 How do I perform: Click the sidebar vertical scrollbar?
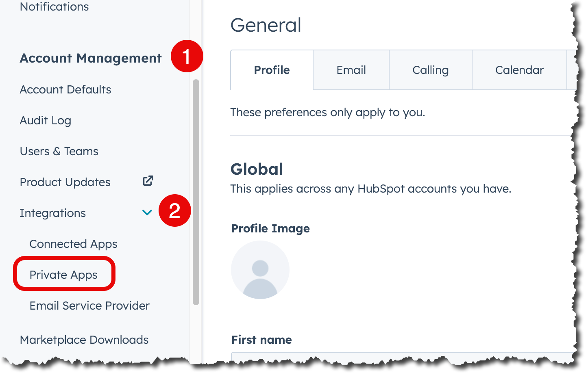[x=196, y=191]
